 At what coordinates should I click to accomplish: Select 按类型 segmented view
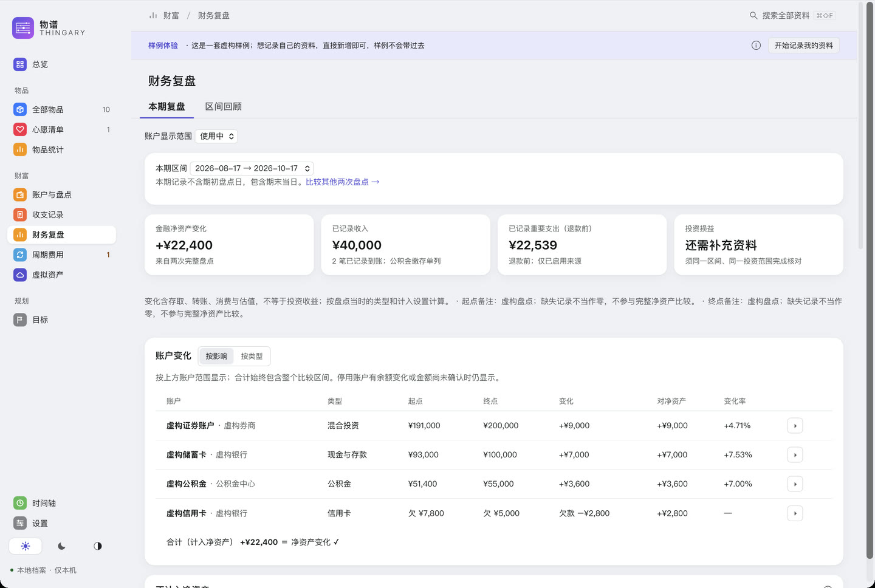click(252, 357)
